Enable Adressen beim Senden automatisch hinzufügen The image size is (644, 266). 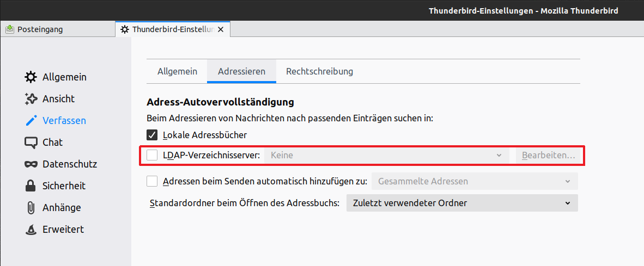coord(152,181)
